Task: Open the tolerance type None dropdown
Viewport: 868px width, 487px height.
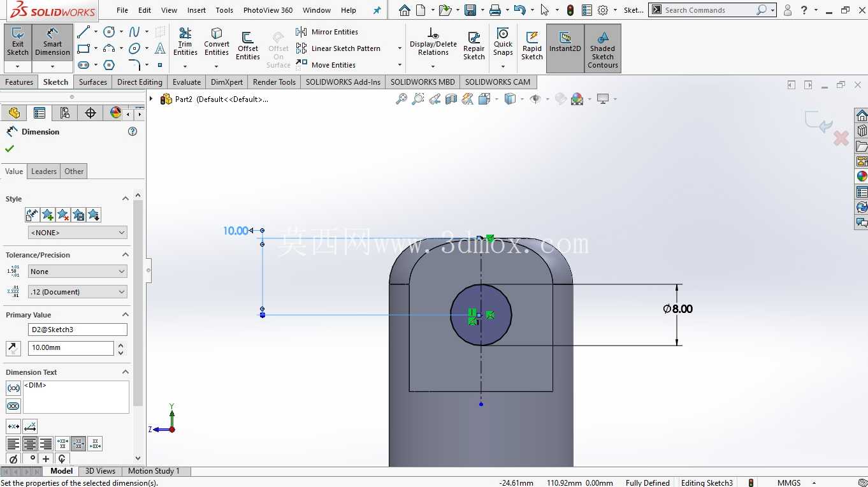Action: (x=78, y=272)
